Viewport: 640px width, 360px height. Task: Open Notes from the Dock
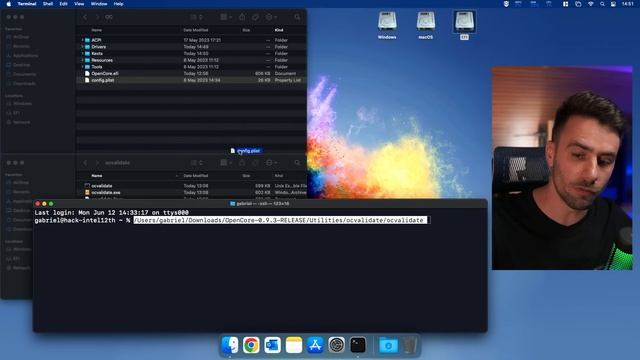pos(293,345)
